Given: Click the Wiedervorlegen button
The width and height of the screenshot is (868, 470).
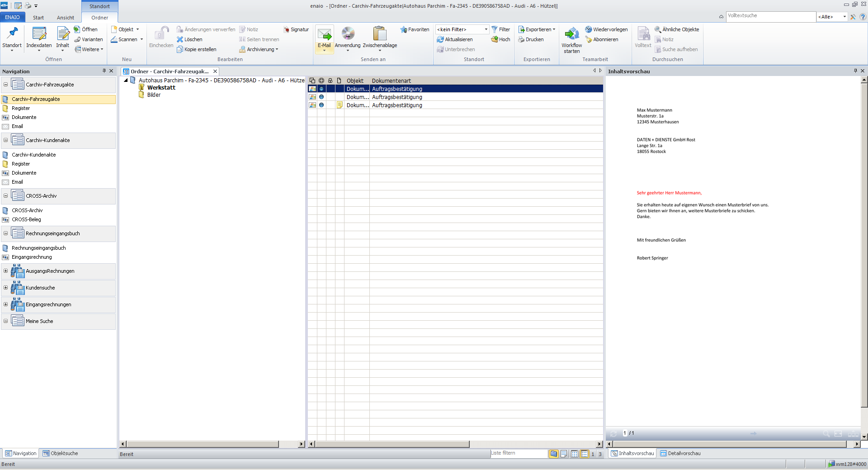Looking at the screenshot, I should [606, 29].
